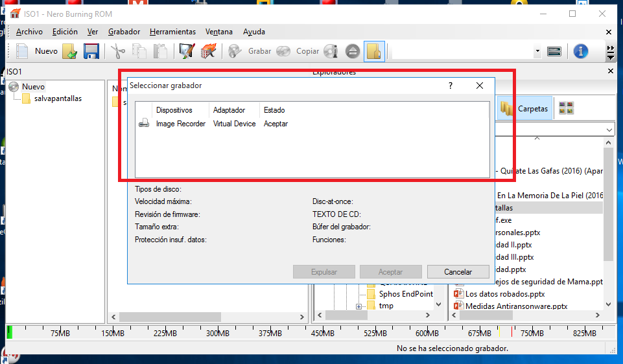Open the Ayuda menu
This screenshot has width=623, height=364.
pyautogui.click(x=254, y=31)
